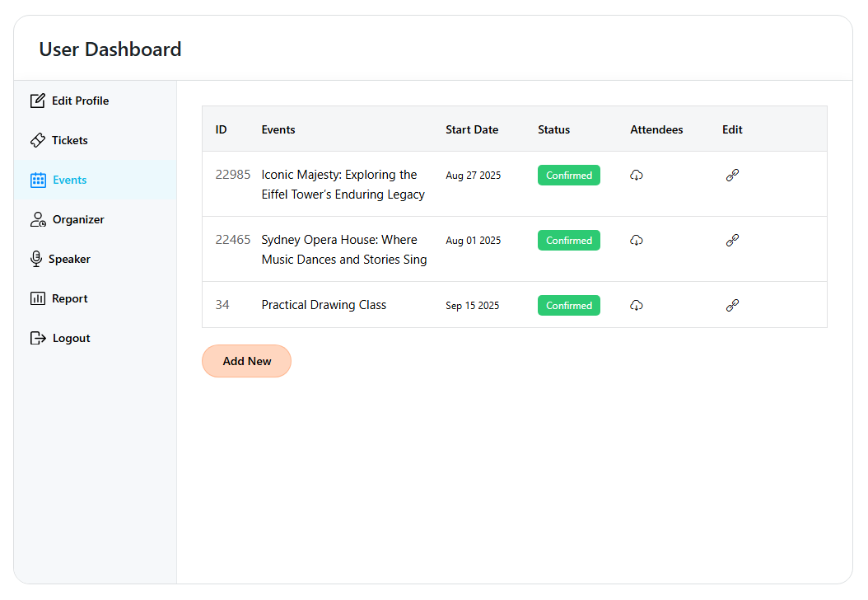Open the edit link for Iconic Majesty event

pyautogui.click(x=732, y=175)
